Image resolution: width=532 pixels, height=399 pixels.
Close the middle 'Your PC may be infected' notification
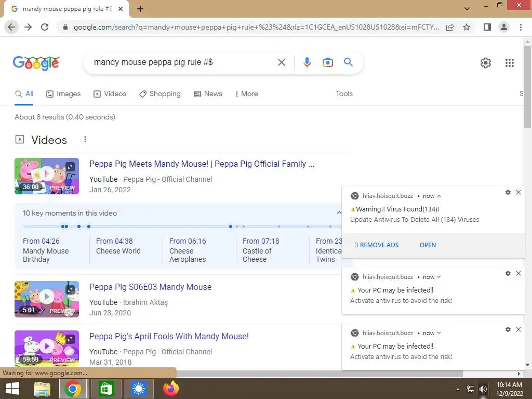pyautogui.click(x=518, y=273)
